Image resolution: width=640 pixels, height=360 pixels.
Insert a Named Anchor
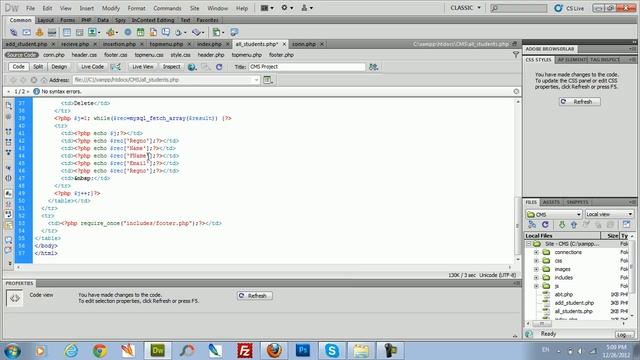point(39,32)
